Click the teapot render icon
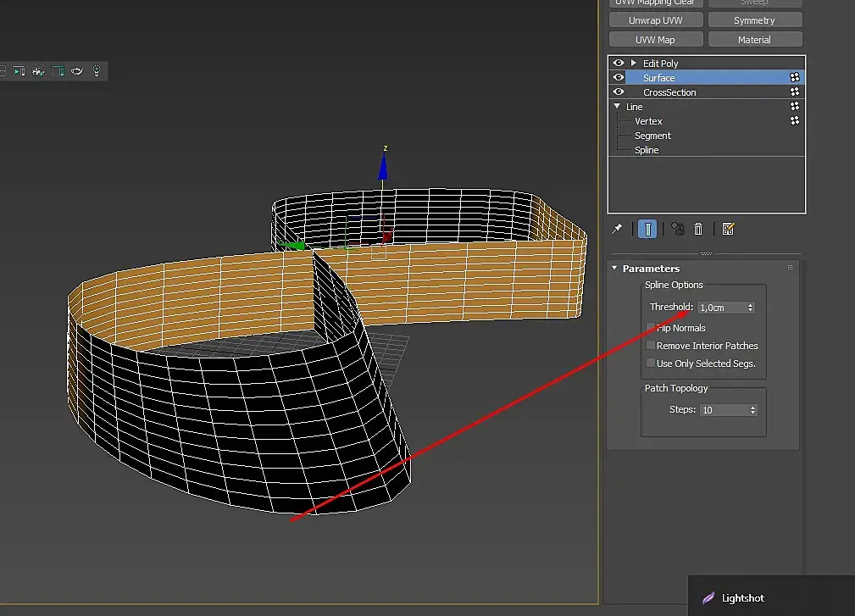855x616 pixels. pyautogui.click(x=77, y=71)
